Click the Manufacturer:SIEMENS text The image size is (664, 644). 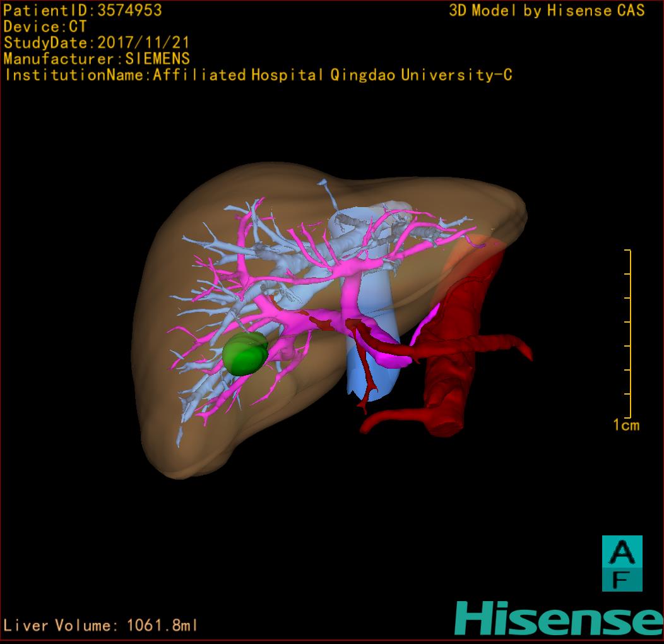97,59
